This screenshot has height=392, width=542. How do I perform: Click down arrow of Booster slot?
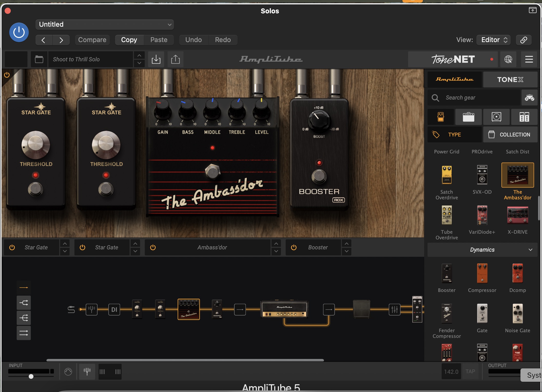coord(347,251)
